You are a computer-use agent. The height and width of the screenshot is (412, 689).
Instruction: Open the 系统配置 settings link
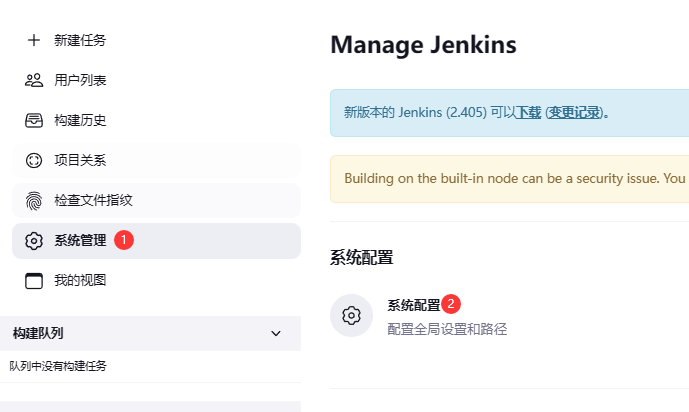point(414,305)
